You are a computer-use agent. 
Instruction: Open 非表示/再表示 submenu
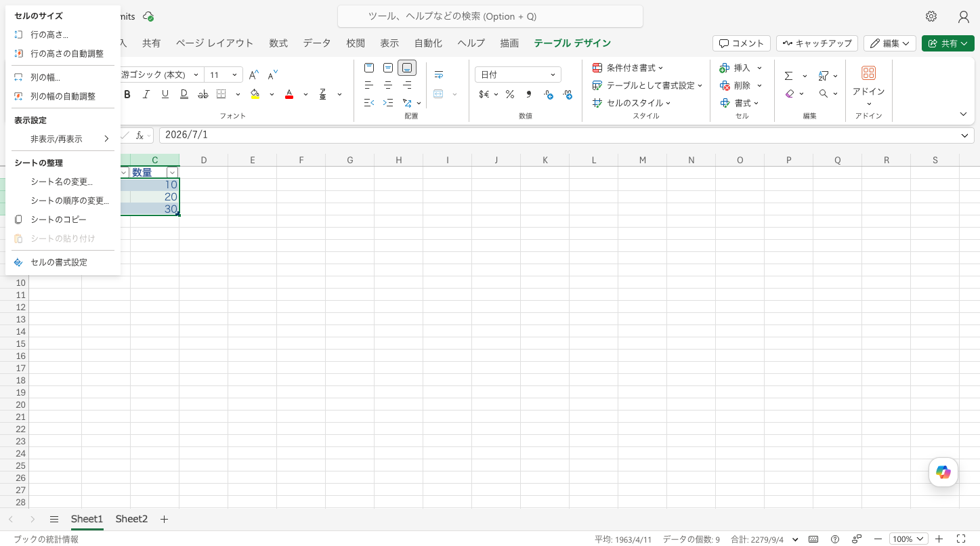coord(62,139)
